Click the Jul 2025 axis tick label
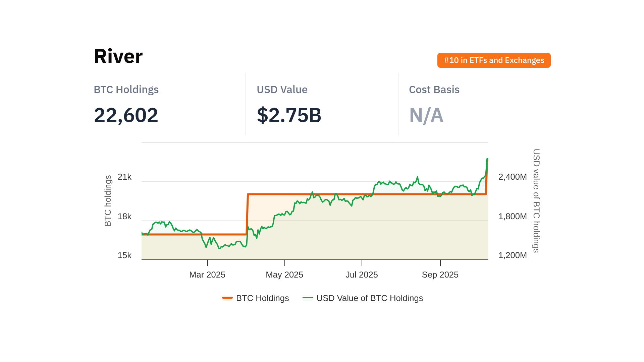Viewport: 644px width, 362px height. point(362,275)
